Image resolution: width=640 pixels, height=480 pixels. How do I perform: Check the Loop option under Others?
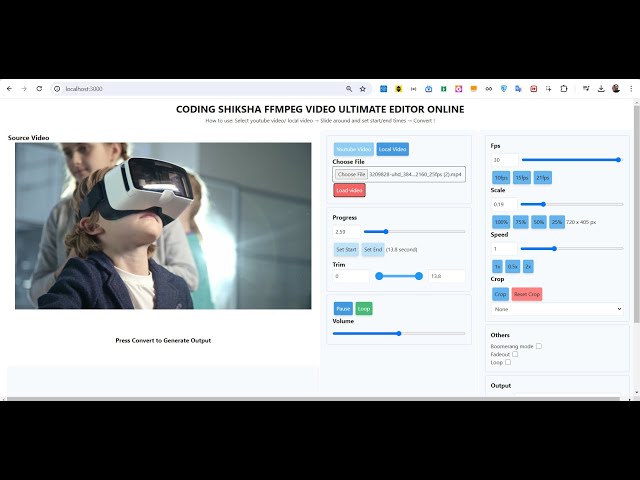(x=508, y=362)
